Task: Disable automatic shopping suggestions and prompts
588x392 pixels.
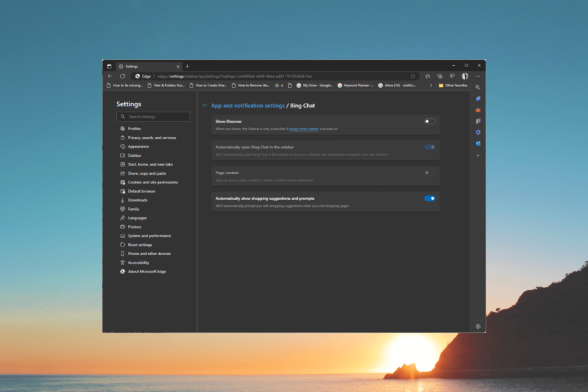Action: 429,198
